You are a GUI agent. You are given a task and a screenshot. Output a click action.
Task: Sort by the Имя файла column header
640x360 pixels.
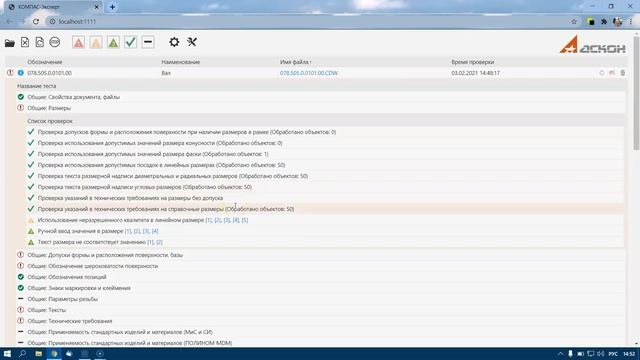(x=296, y=62)
